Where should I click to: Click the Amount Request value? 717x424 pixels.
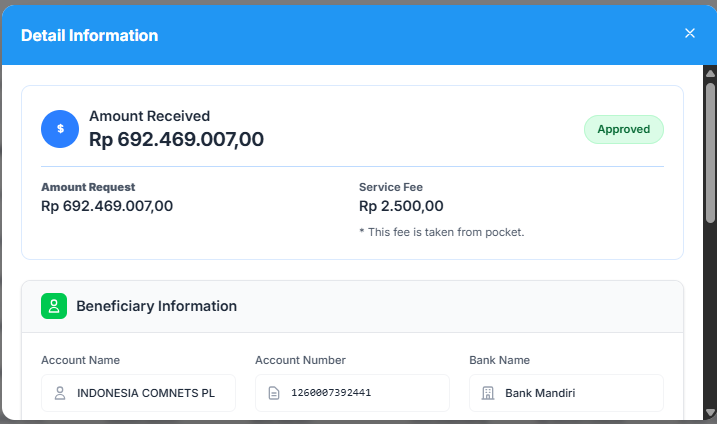coord(107,207)
